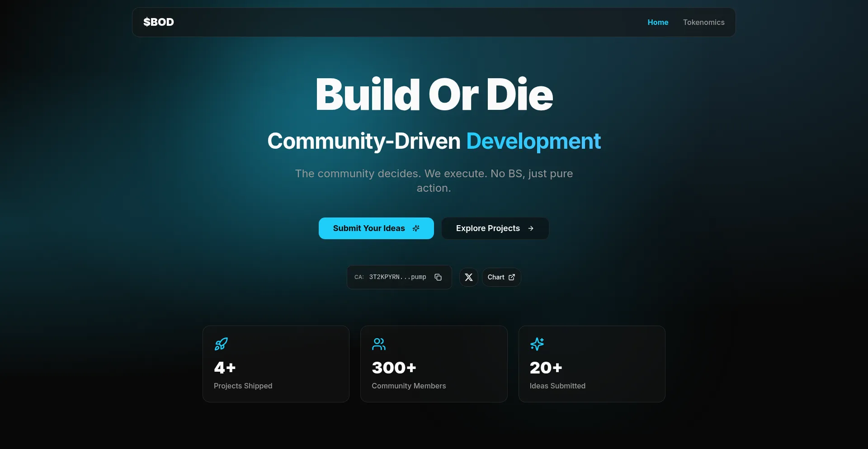Click the CA label before the address

pyautogui.click(x=359, y=277)
